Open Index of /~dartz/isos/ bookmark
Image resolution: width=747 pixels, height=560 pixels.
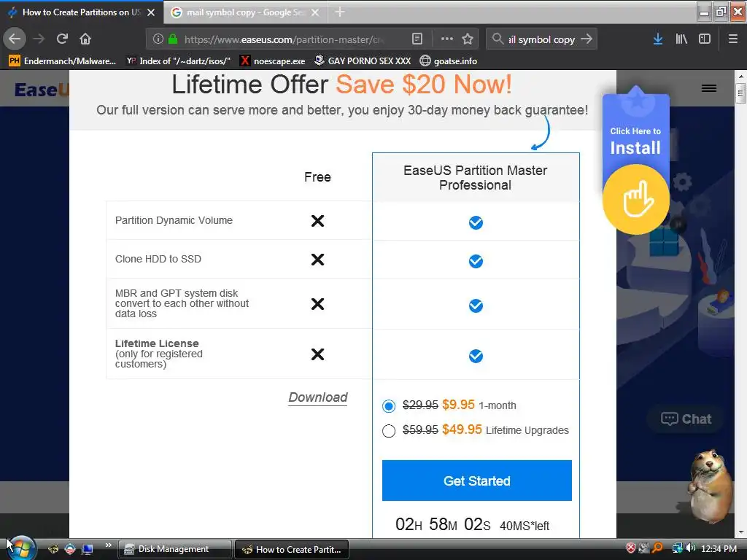pos(178,61)
